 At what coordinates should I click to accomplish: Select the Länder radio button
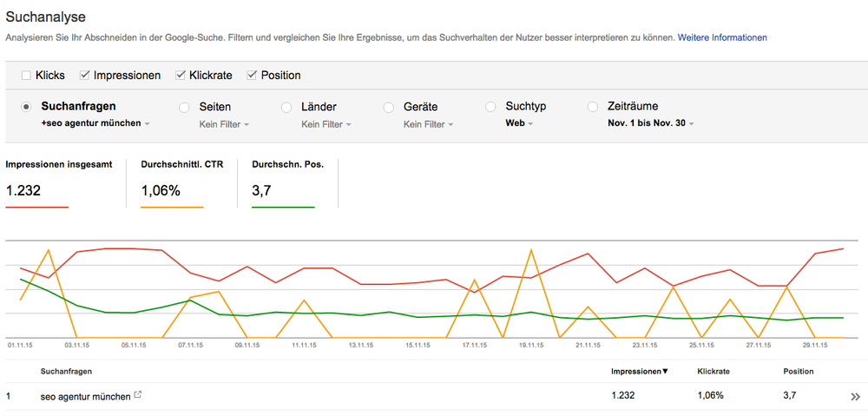[286, 107]
